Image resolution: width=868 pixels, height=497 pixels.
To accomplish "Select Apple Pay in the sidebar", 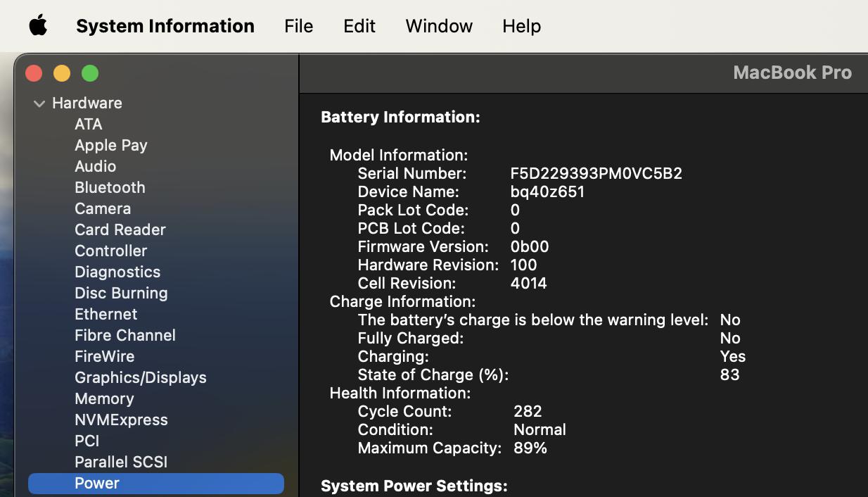I will click(x=111, y=145).
